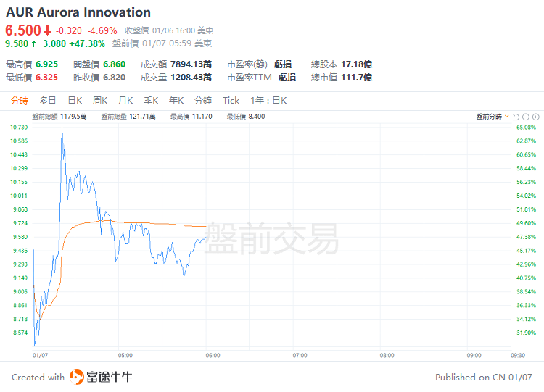Select the 分鐘 chart tab

point(203,101)
